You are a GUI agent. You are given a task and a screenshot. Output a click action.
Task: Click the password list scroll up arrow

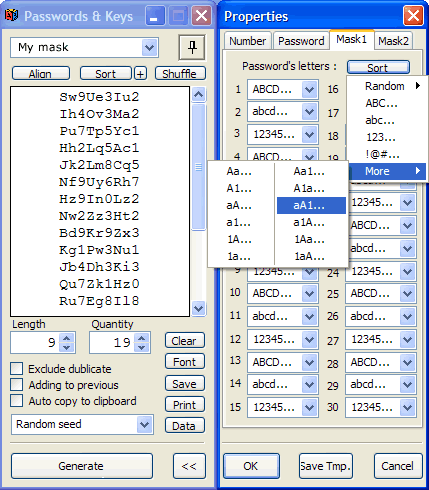tap(199, 95)
